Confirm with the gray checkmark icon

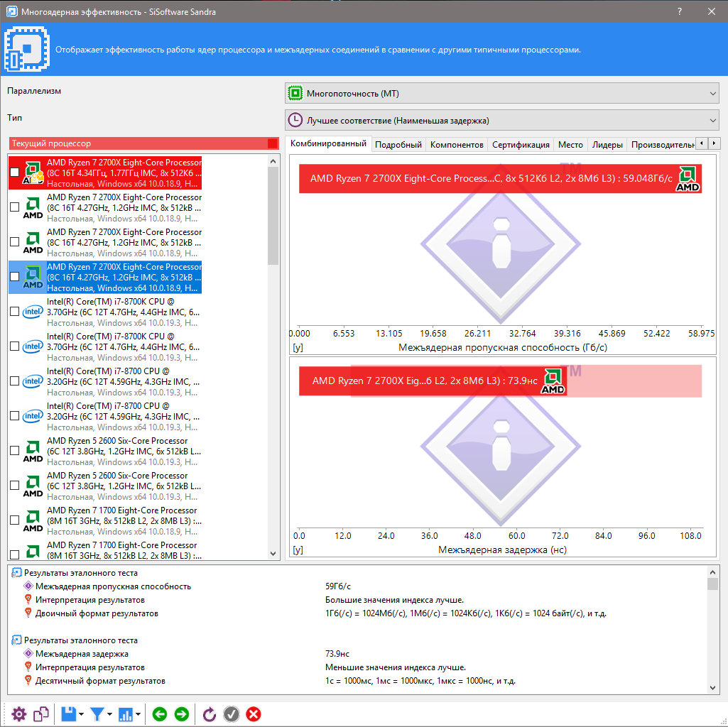[232, 714]
